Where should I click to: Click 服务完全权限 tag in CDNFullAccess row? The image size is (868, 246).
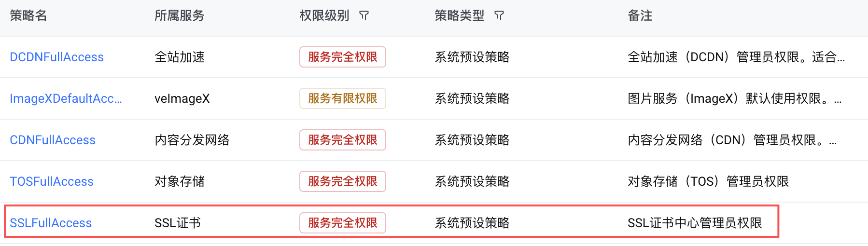tap(342, 140)
